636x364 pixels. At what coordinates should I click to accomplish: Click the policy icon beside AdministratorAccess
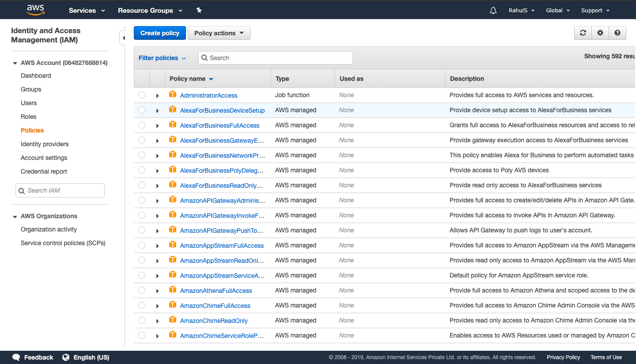173,94
